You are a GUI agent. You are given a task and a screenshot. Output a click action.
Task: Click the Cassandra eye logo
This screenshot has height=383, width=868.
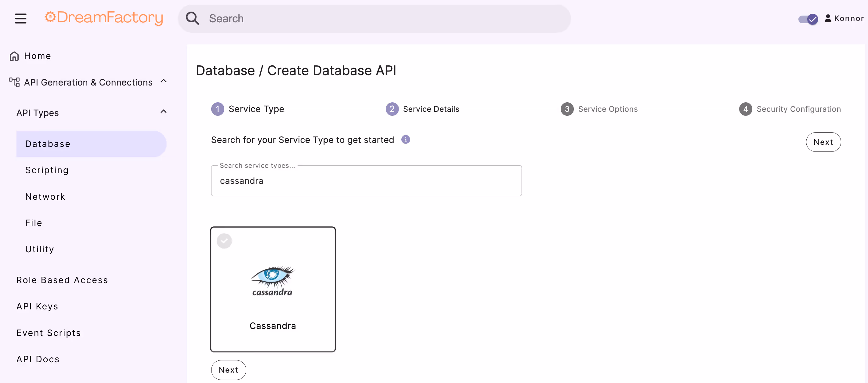273,281
